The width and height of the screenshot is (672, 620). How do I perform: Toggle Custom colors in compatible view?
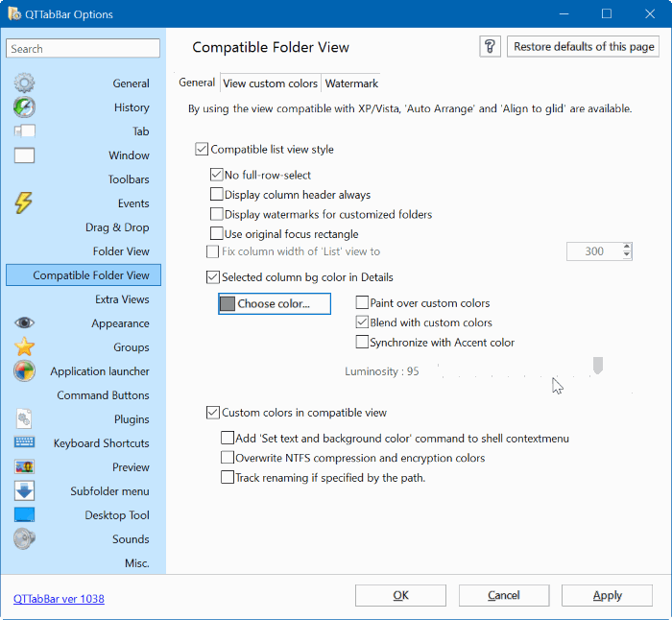tap(213, 412)
